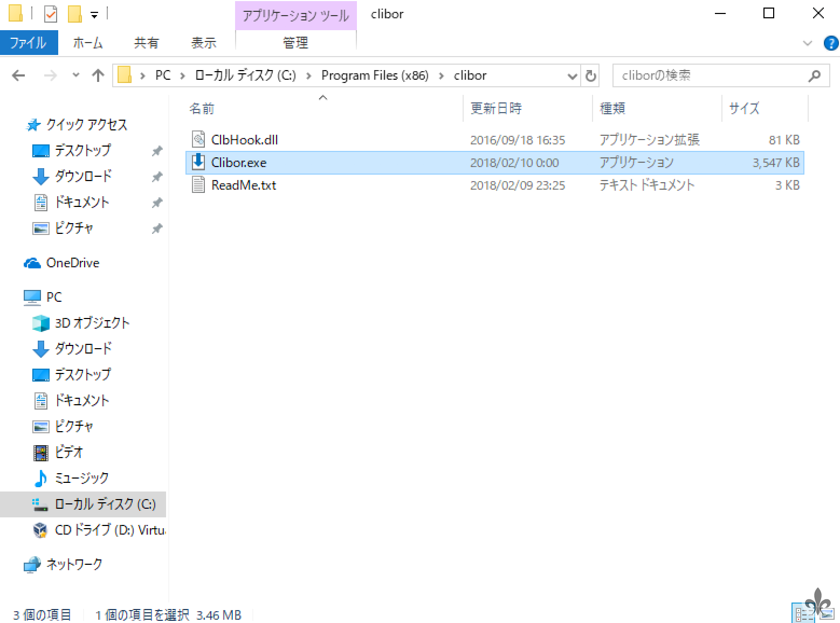The image size is (840, 623).
Task: Open the Share (共有) ribbon tab
Action: pyautogui.click(x=147, y=43)
